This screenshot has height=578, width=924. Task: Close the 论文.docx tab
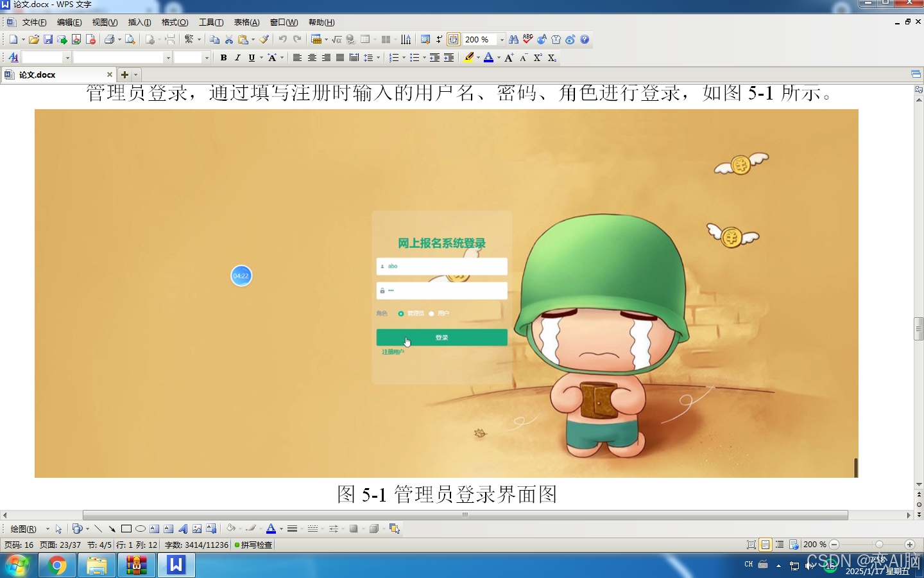tap(109, 74)
